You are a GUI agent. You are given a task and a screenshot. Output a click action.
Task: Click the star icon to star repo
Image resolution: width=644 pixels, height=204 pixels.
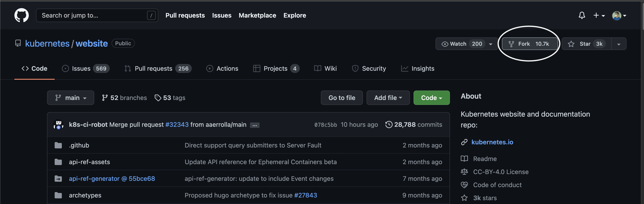pos(571,44)
